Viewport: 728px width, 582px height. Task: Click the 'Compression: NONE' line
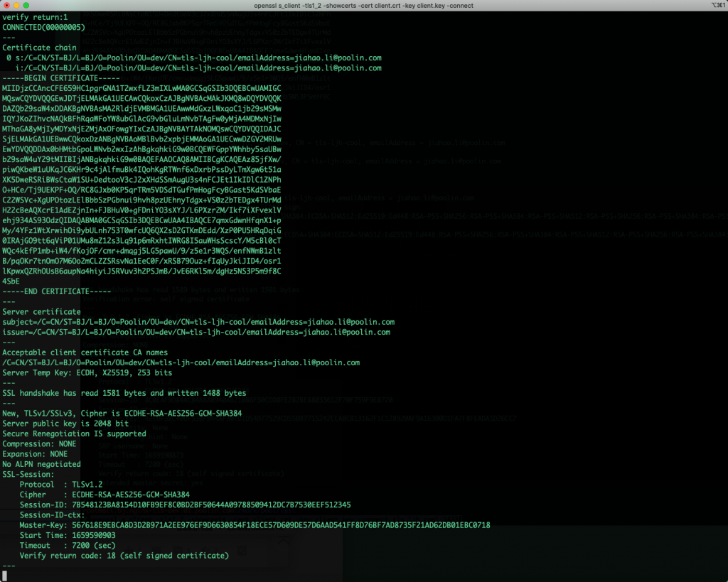pyautogui.click(x=40, y=443)
